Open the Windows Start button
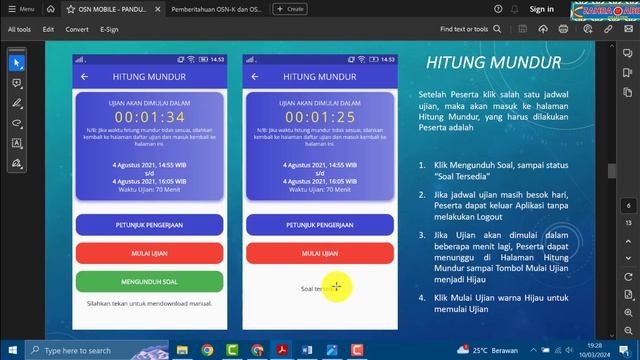The width and height of the screenshot is (640, 360). point(13,350)
